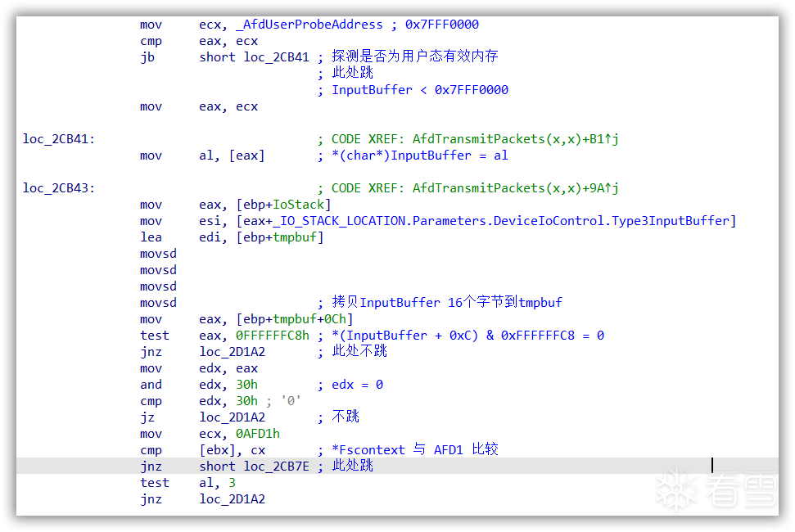Click the loc_2CB41 label
Image resolution: width=795 pixels, height=532 pixels.
(x=59, y=139)
